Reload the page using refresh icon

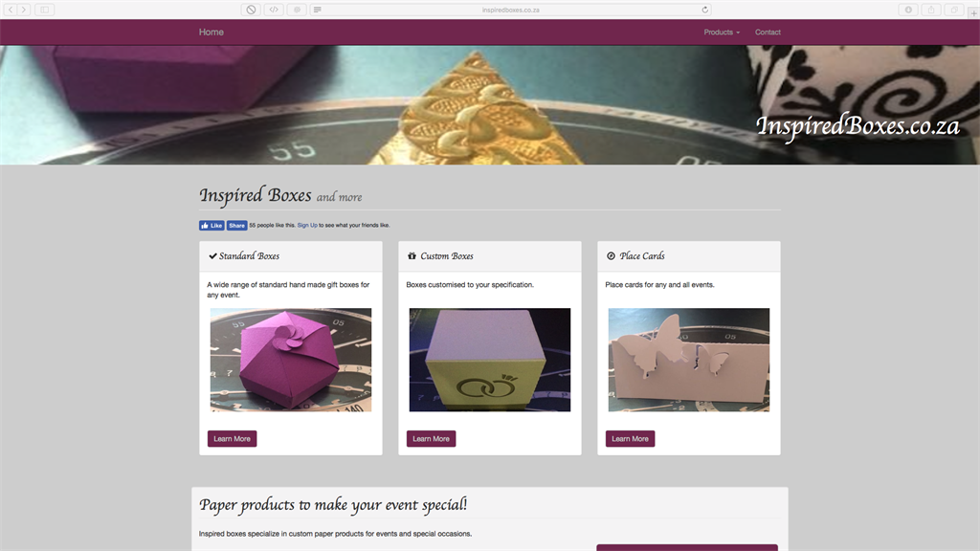pos(705,10)
